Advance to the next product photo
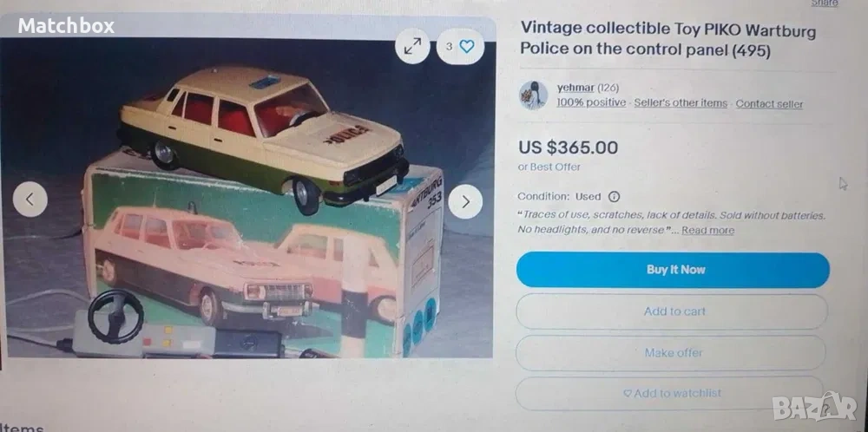Viewport: 868px width, 432px height. click(x=465, y=201)
